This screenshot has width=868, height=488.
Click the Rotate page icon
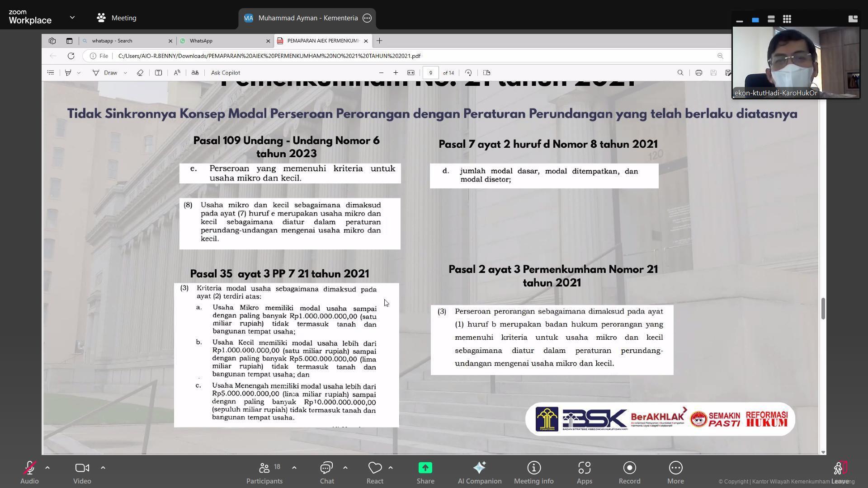468,73
